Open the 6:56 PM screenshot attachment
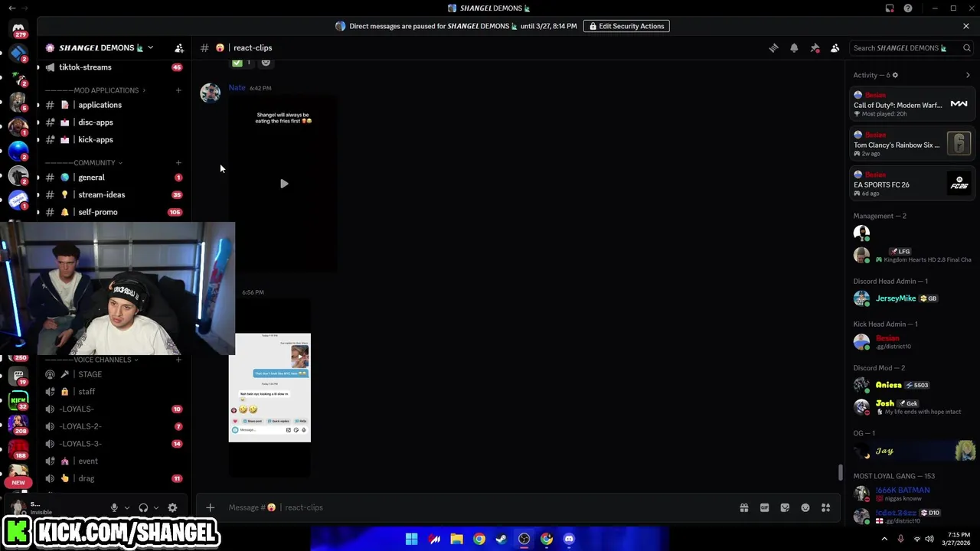This screenshot has width=980, height=551. tap(269, 388)
